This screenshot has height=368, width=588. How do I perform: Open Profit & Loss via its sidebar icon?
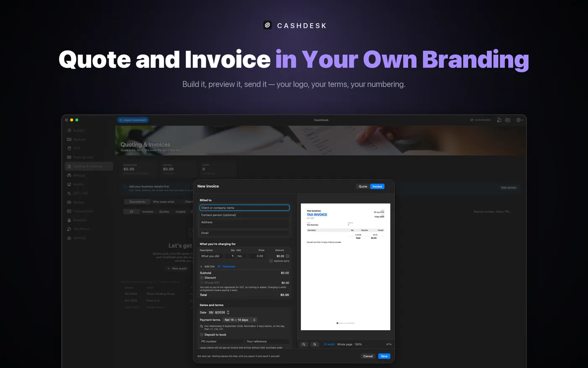pos(69,157)
